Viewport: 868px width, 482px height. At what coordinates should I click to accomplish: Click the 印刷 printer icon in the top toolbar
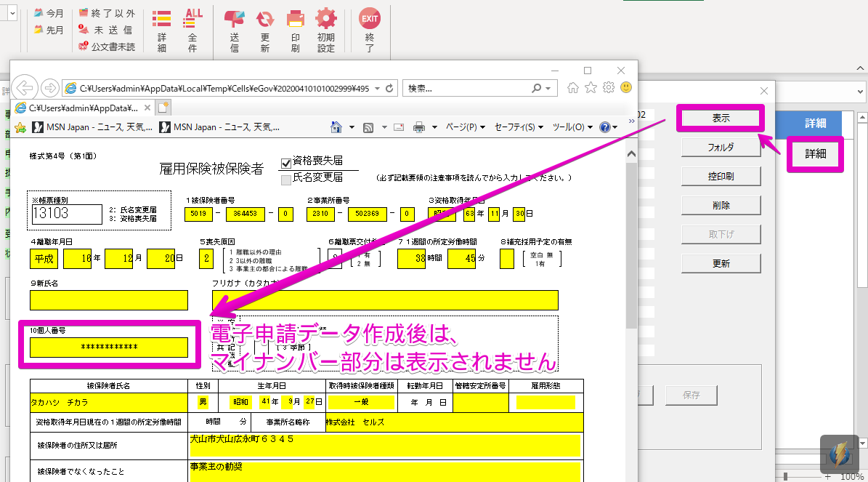296,20
